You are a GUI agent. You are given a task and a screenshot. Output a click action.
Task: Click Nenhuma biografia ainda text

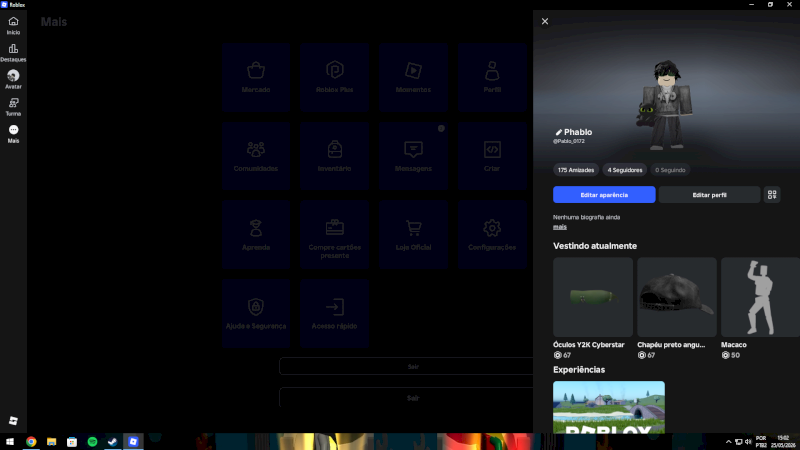pos(586,217)
